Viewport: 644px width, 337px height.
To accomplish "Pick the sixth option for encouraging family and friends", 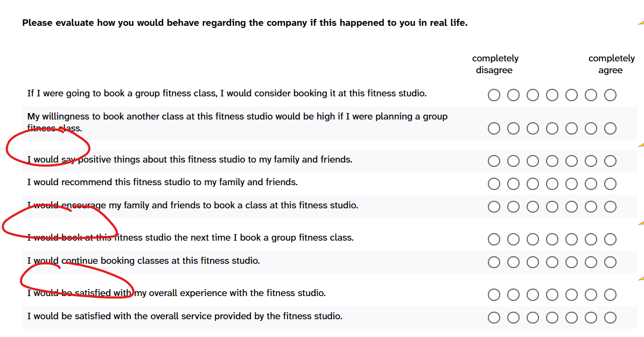I will coord(591,207).
